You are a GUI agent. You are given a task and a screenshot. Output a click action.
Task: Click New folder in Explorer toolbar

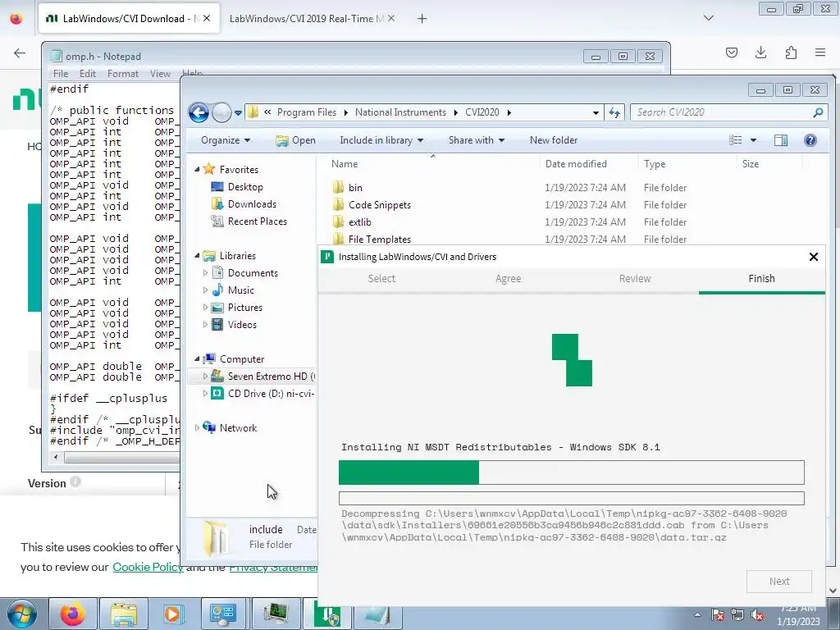tap(554, 140)
